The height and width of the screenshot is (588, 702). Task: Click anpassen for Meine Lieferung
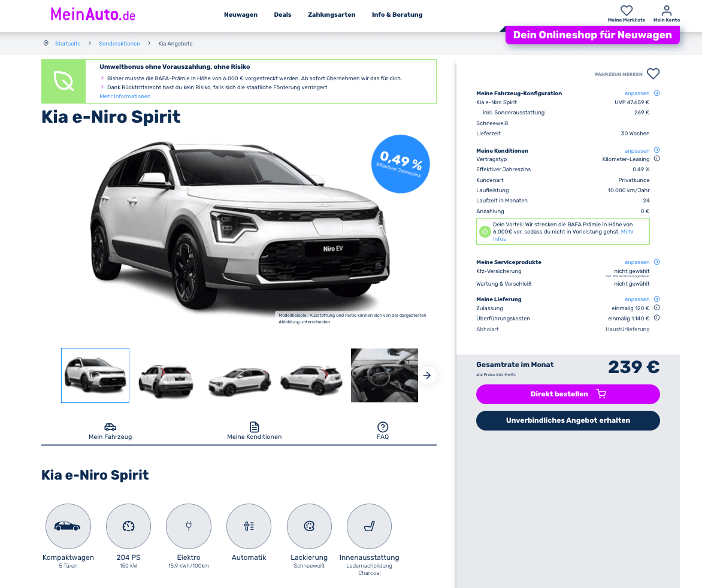point(637,299)
